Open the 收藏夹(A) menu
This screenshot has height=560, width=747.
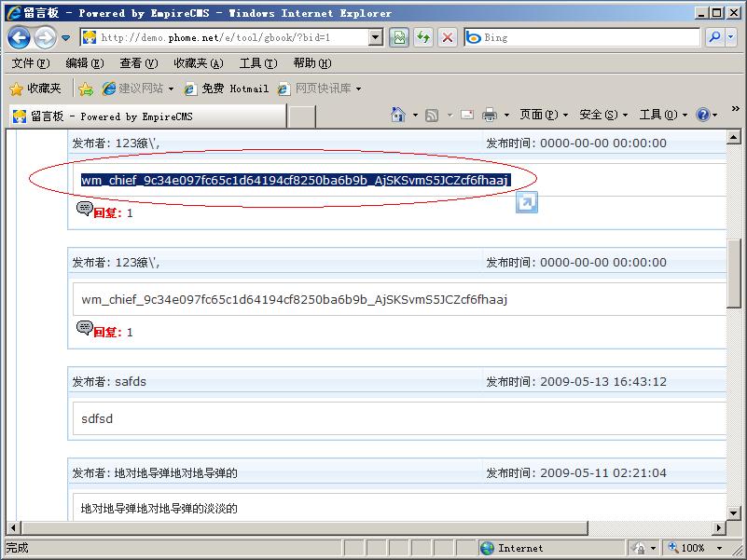199,63
